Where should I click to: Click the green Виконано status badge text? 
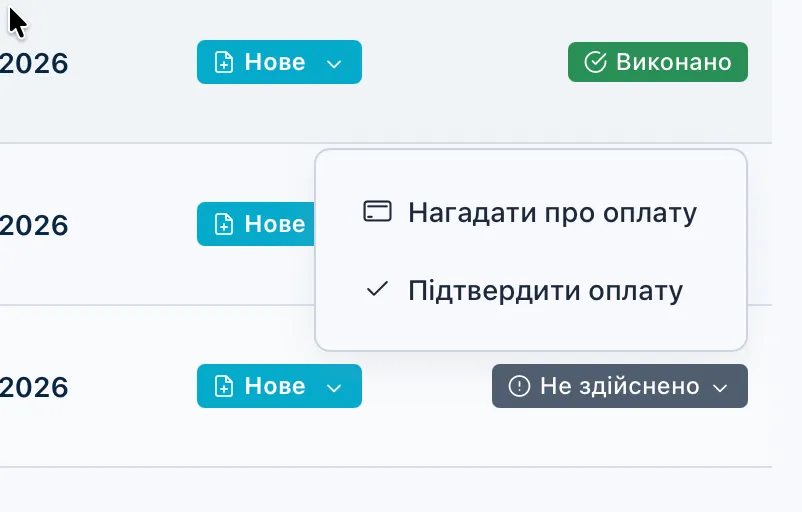(x=674, y=63)
